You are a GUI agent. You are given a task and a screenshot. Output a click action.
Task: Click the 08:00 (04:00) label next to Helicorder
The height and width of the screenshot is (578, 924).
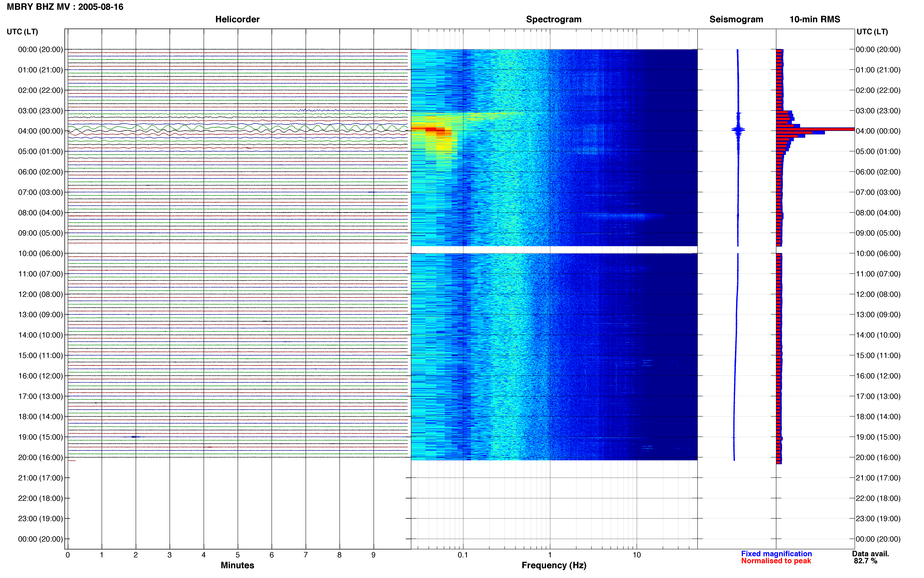tap(41, 213)
